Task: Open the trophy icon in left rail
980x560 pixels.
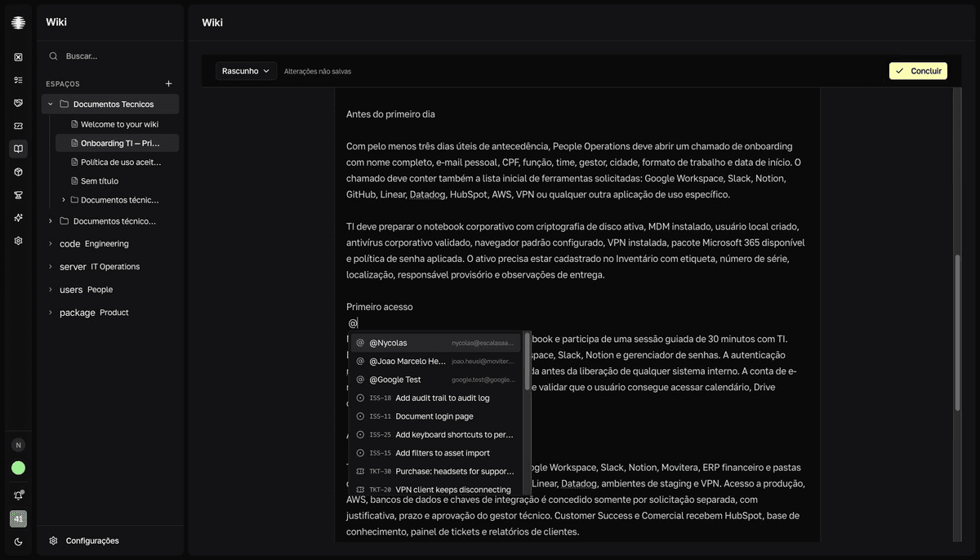Action: point(18,195)
